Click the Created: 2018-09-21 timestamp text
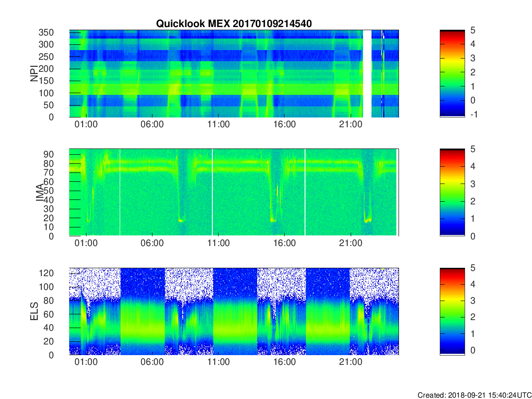 pyautogui.click(x=474, y=395)
